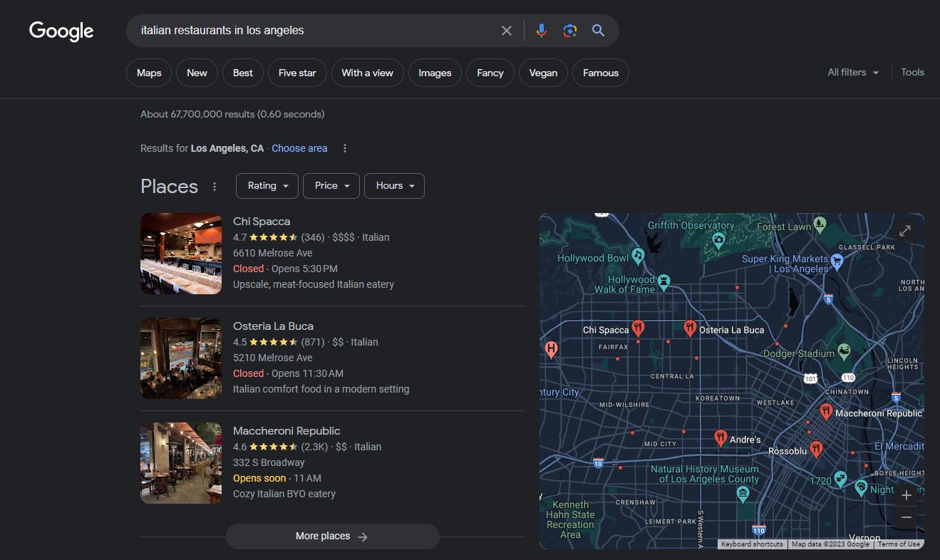Click the Osteria La Buca photo thumbnail
Viewport: 940px width, 560px height.
click(x=181, y=358)
